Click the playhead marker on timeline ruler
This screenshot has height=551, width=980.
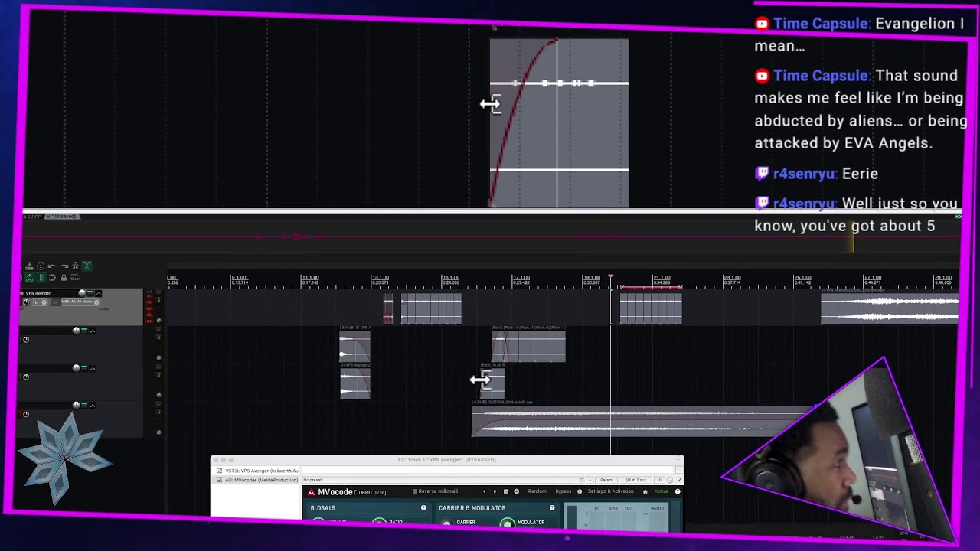[610, 276]
